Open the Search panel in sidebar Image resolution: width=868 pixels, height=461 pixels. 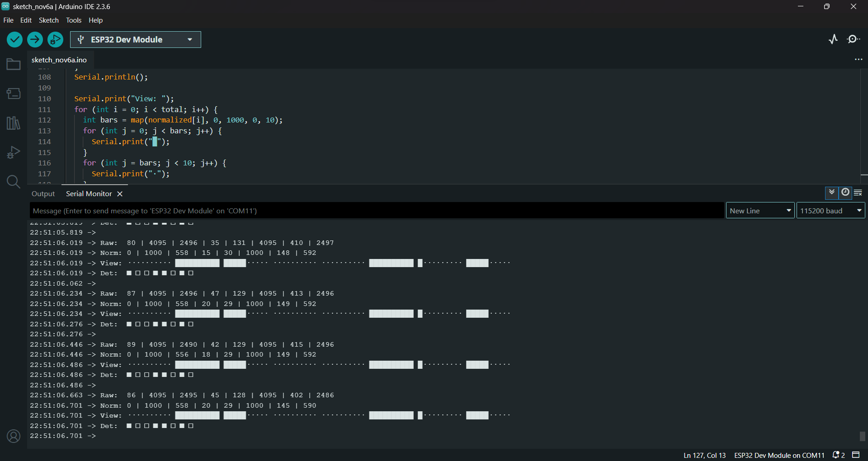click(x=14, y=182)
